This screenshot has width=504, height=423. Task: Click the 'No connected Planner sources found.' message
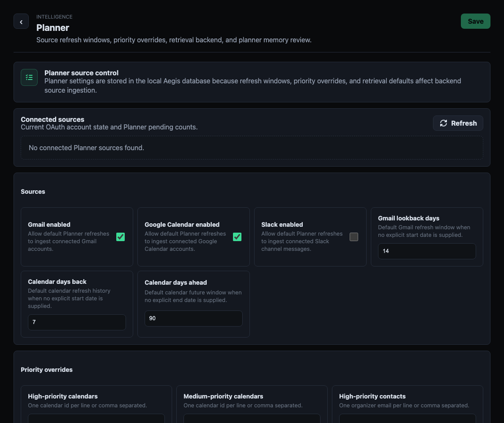(86, 148)
